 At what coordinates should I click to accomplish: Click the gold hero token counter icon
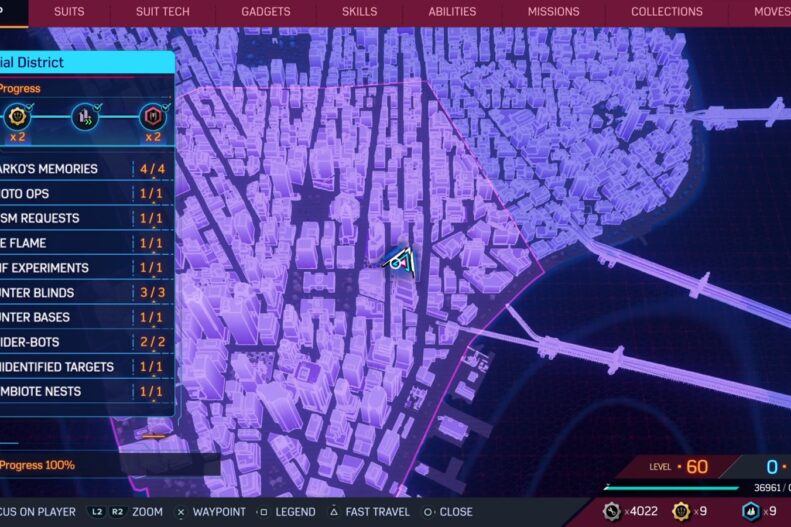coord(681,511)
